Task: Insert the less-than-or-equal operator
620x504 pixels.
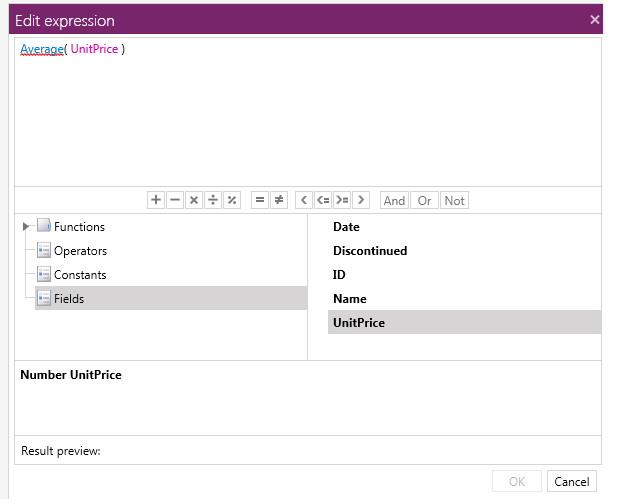Action: pyautogui.click(x=322, y=200)
